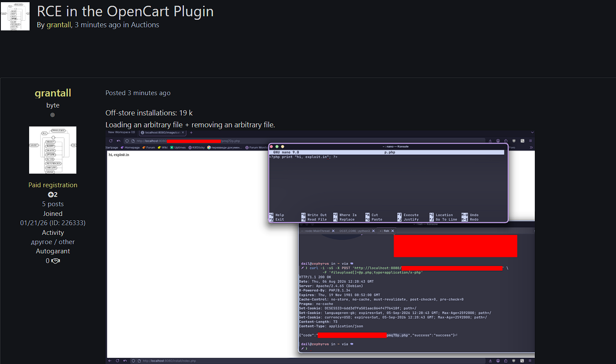Click the PHP code line in nano

[303, 157]
